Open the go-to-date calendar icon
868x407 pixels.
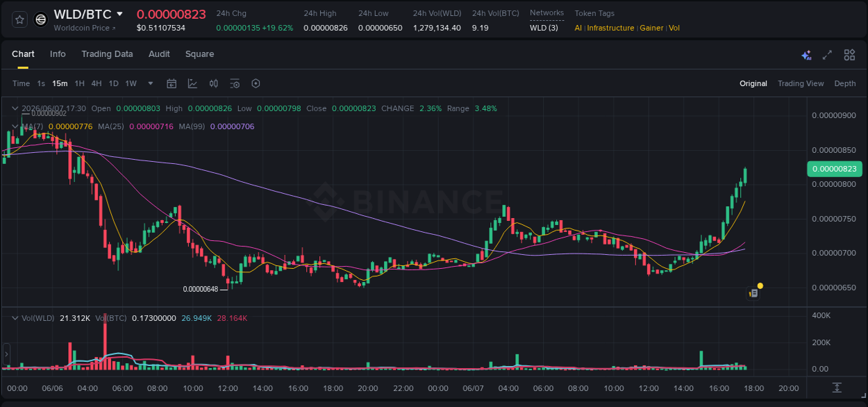pos(172,83)
